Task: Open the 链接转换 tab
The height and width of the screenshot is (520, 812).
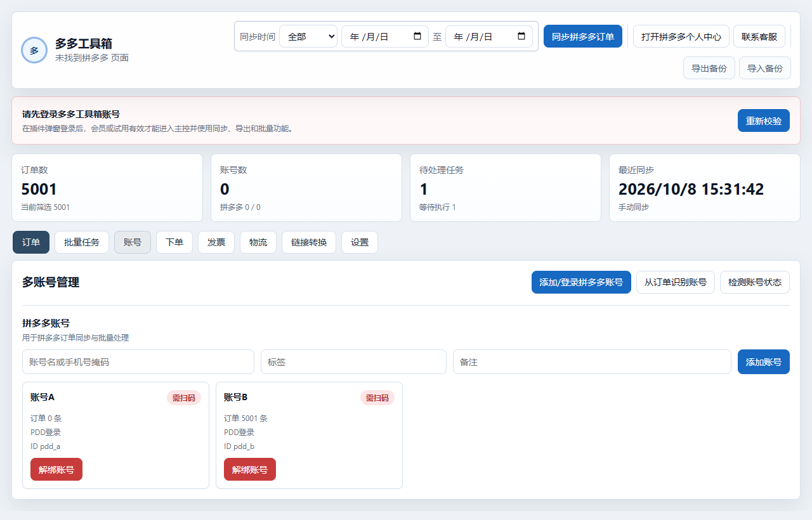Action: tap(309, 242)
